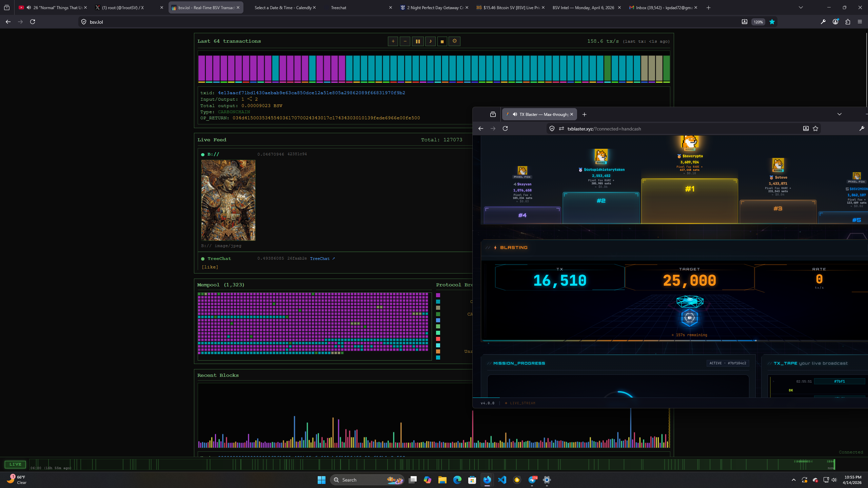868x488 pixels.
Task: Click the square stop button on bsv.lol
Action: point(442,41)
